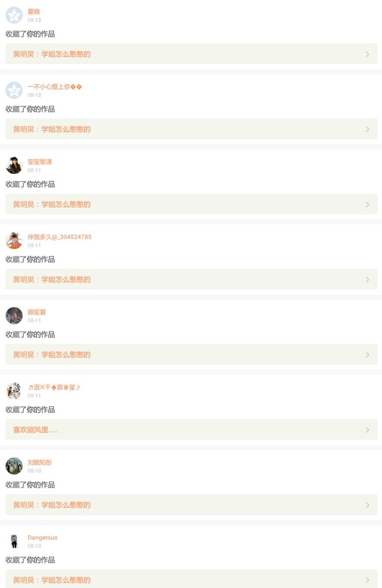Visit 顾笙夏's profile via username
Image resolution: width=382 pixels, height=588 pixels.
pos(36,312)
